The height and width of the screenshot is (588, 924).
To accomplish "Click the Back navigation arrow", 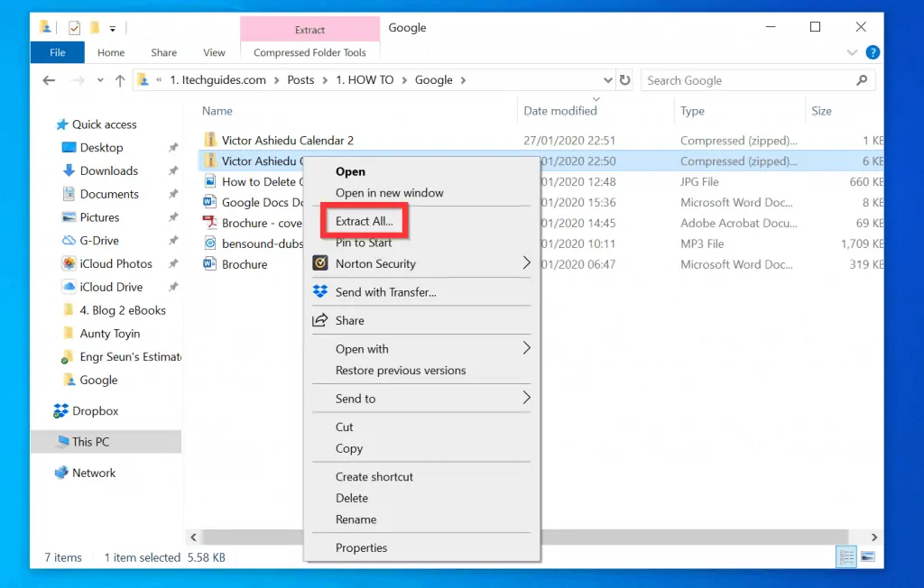I will pos(49,80).
